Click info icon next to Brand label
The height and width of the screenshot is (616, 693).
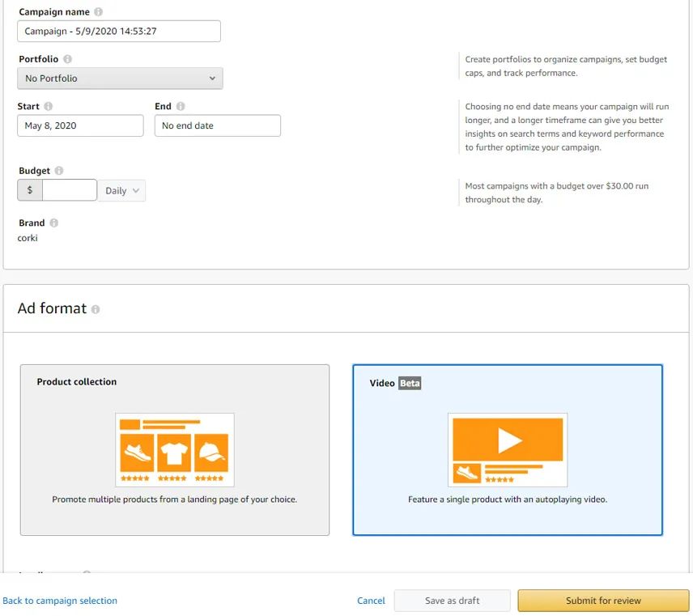(x=53, y=223)
